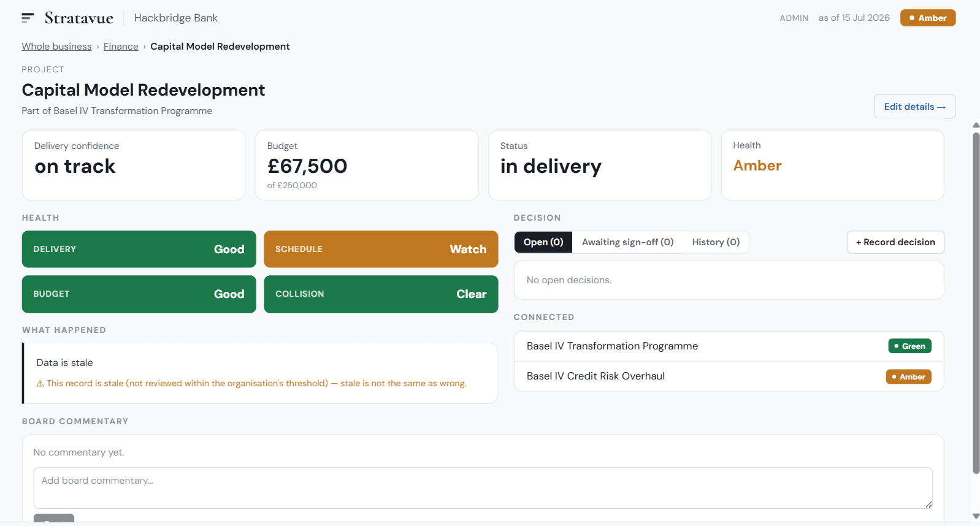Click the page vertical scrollbar thumb
Image resolution: width=980 pixels, height=526 pixels.
976,303
